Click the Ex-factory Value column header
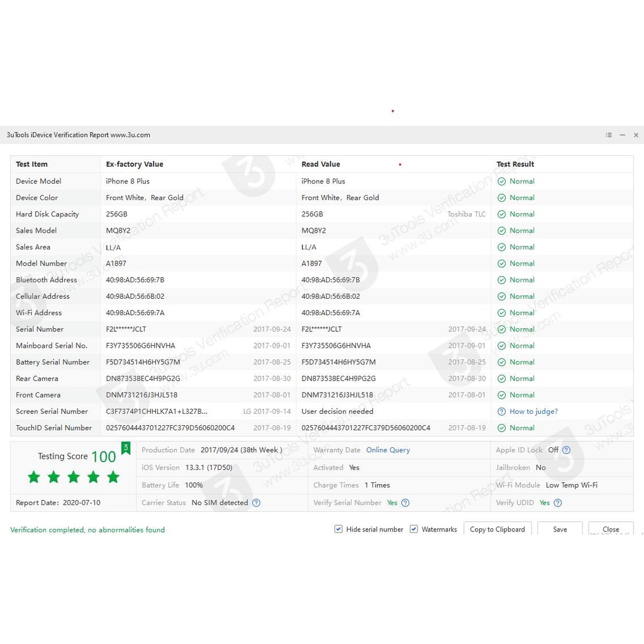 click(x=135, y=164)
